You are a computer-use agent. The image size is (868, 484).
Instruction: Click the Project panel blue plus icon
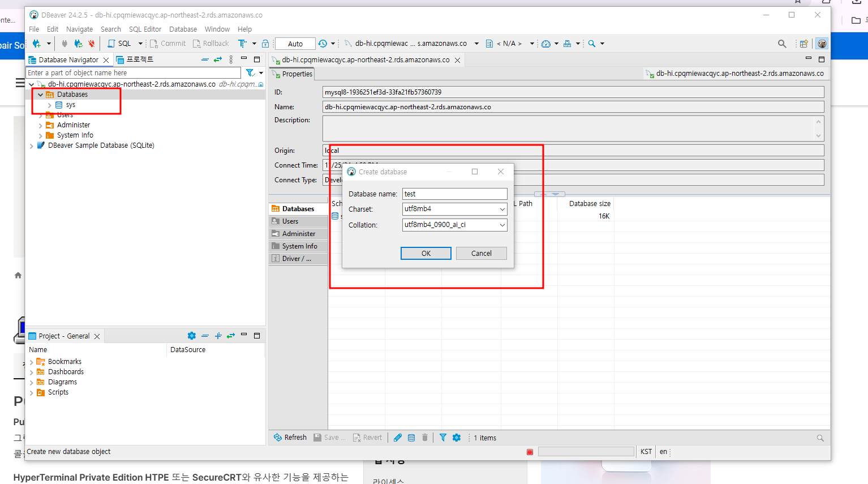coord(218,336)
